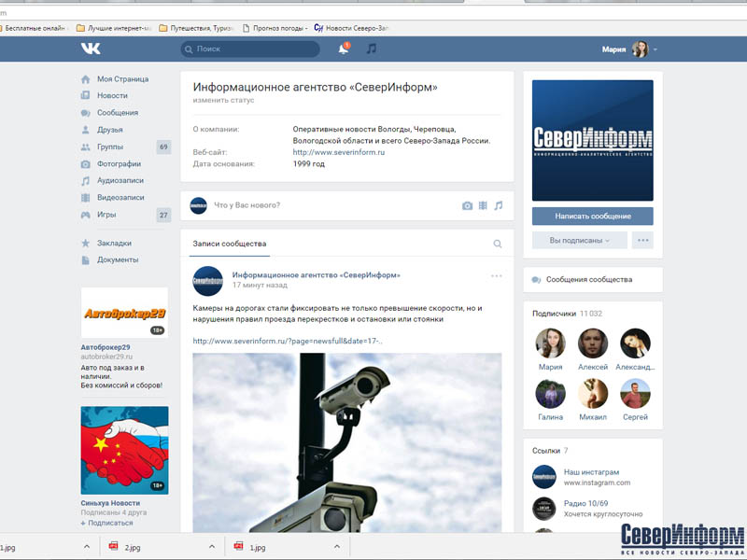
Task: Select the Записи сообщества tab
Action: 230,244
